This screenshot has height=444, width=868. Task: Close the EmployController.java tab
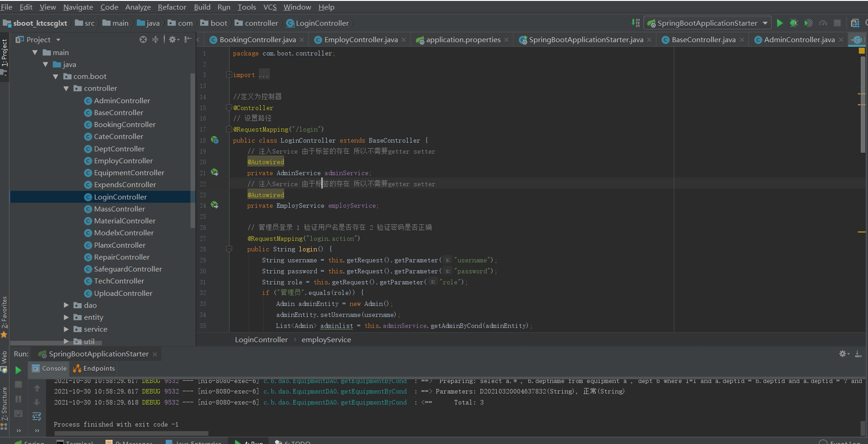pyautogui.click(x=403, y=40)
